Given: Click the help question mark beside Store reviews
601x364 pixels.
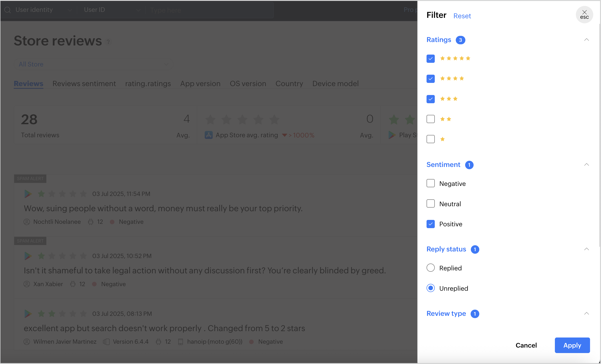Looking at the screenshot, I should (x=108, y=42).
